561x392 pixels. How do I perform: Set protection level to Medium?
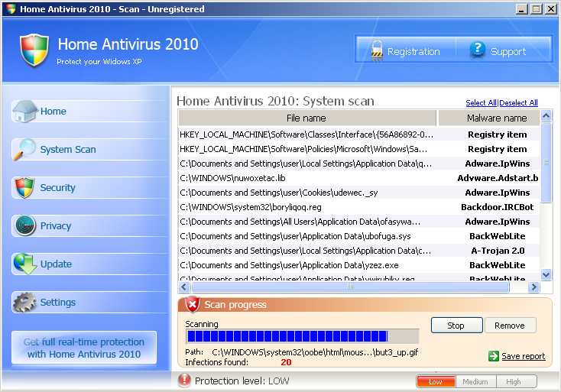tap(475, 381)
